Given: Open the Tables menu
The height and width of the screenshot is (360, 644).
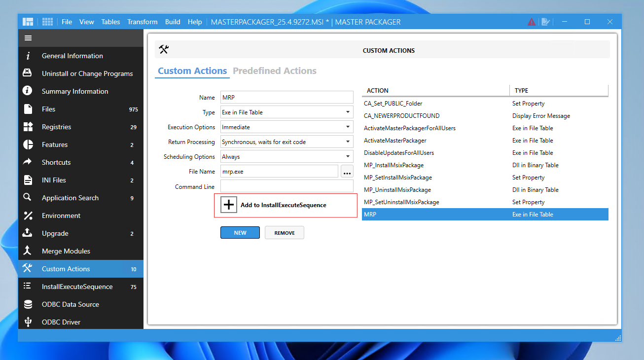Looking at the screenshot, I should pyautogui.click(x=110, y=22).
